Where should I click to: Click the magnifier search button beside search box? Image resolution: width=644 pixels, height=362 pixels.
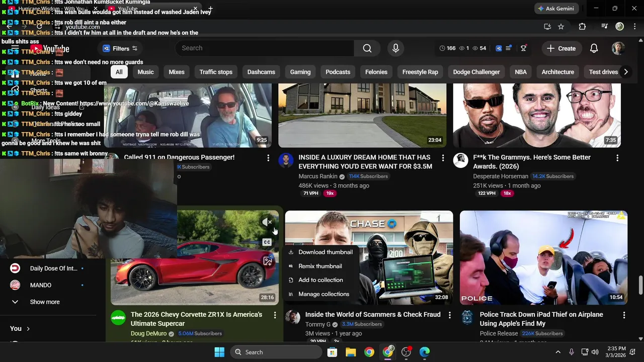(367, 48)
